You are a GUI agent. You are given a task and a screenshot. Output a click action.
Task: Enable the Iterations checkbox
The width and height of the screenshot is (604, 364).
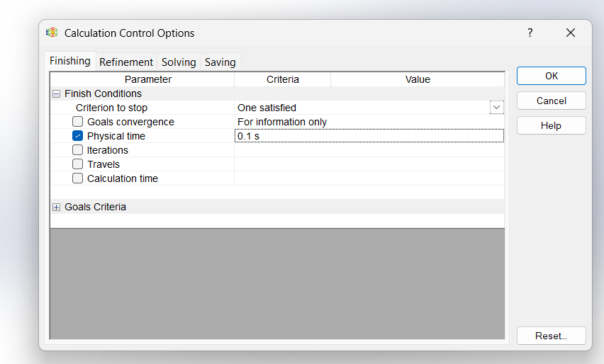coord(77,150)
